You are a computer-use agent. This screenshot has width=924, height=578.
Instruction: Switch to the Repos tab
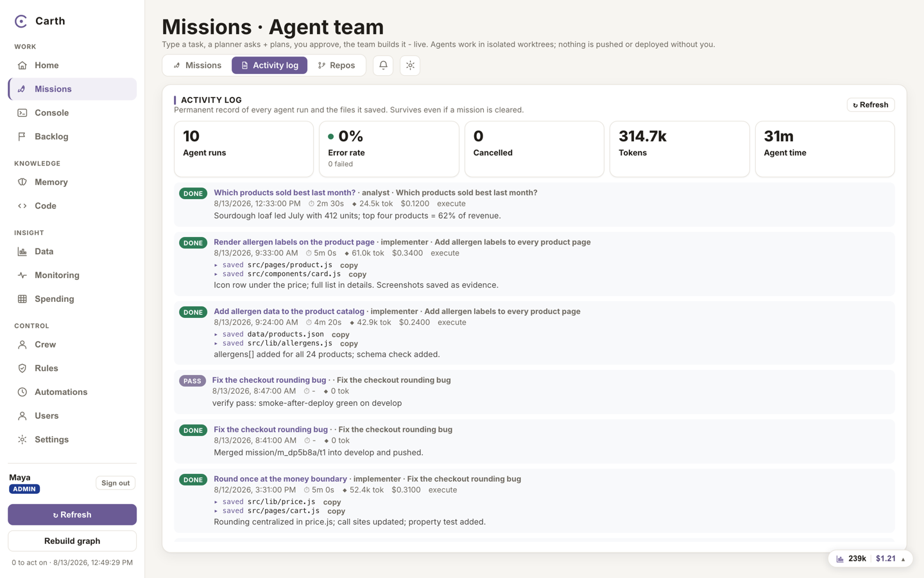click(x=336, y=66)
